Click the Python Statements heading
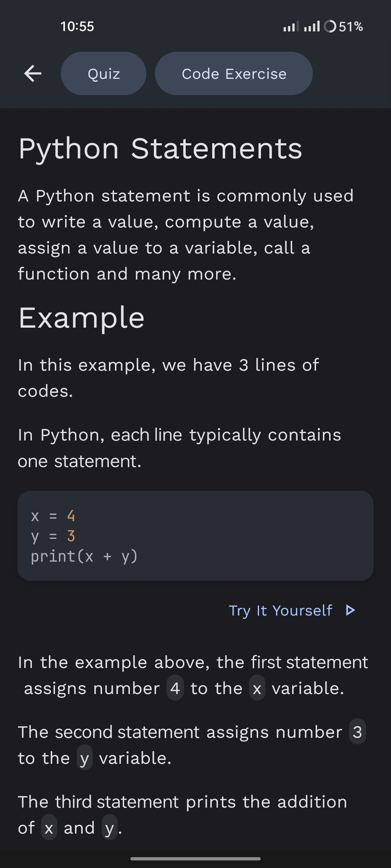Screen dimensions: 391x868 160,149
